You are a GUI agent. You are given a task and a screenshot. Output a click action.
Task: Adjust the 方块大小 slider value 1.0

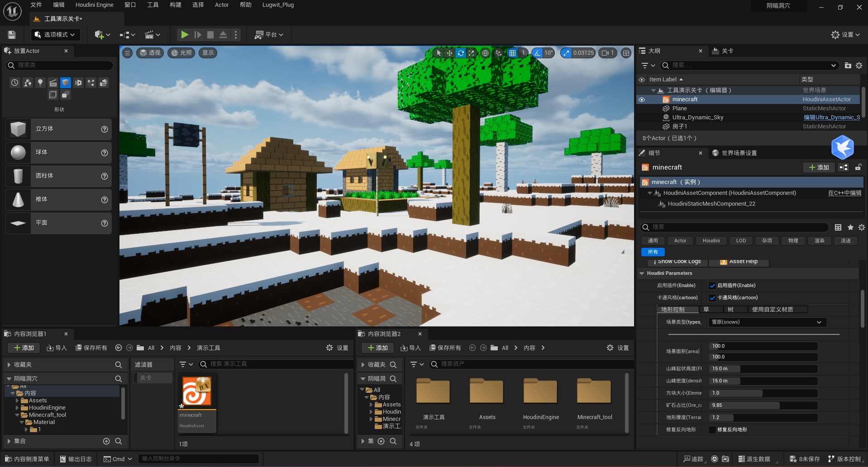[763, 393]
